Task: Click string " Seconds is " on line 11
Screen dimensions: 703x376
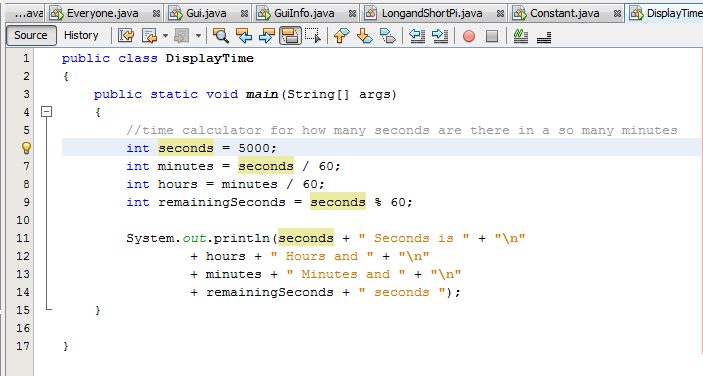Action: pyautogui.click(x=414, y=238)
